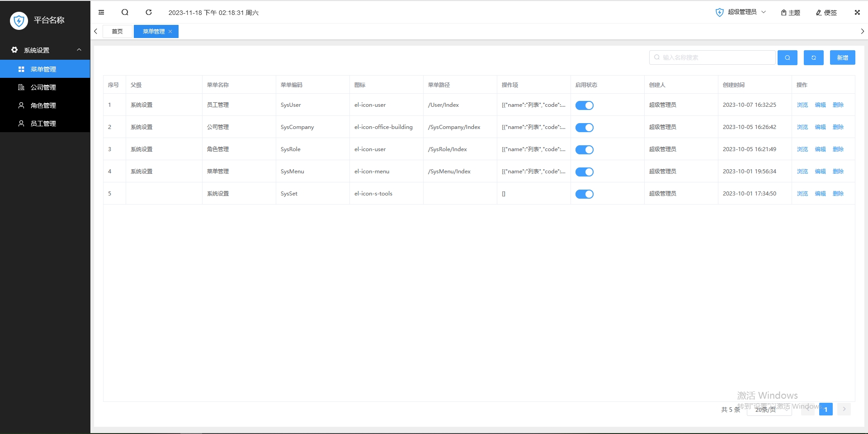Switch to the 首页 tab
The height and width of the screenshot is (434, 868).
pyautogui.click(x=117, y=31)
